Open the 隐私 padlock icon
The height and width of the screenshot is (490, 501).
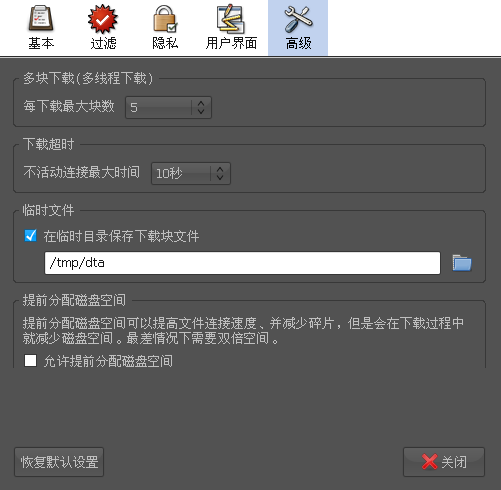pyautogui.click(x=165, y=19)
